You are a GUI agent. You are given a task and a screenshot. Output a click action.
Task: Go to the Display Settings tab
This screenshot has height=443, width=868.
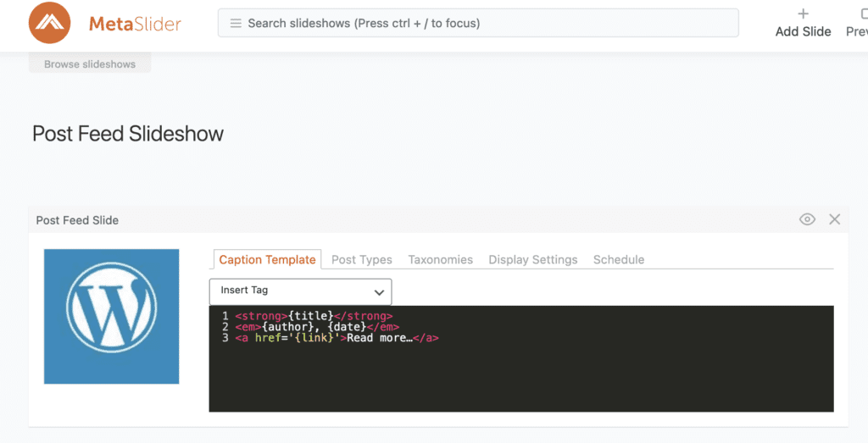[532, 260]
